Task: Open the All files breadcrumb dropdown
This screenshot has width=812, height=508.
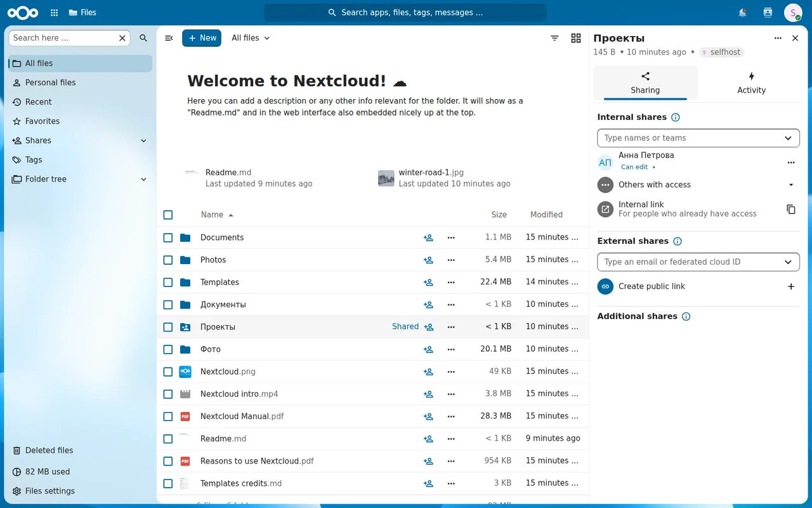Action: 251,38
